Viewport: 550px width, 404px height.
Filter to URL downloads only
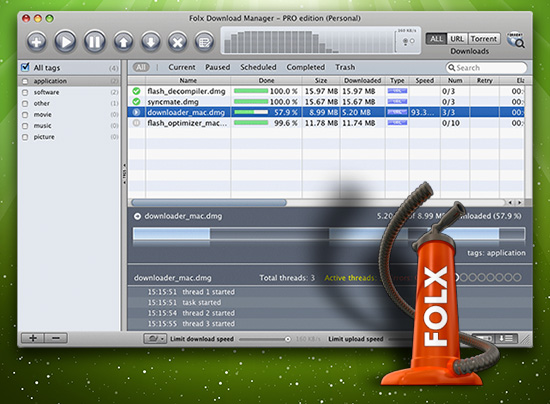point(457,39)
